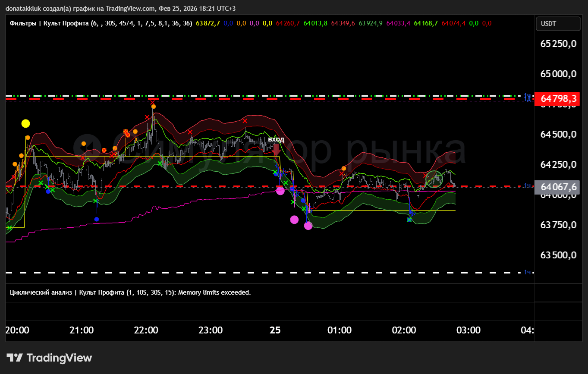Click the yellow 63872,7 value in legend

click(x=208, y=23)
